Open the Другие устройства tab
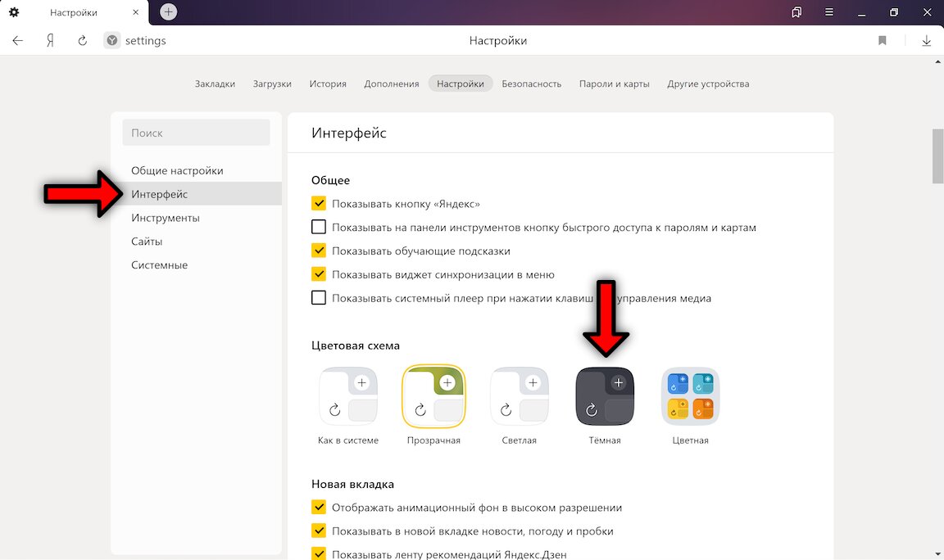Image resolution: width=944 pixels, height=560 pixels. [708, 84]
